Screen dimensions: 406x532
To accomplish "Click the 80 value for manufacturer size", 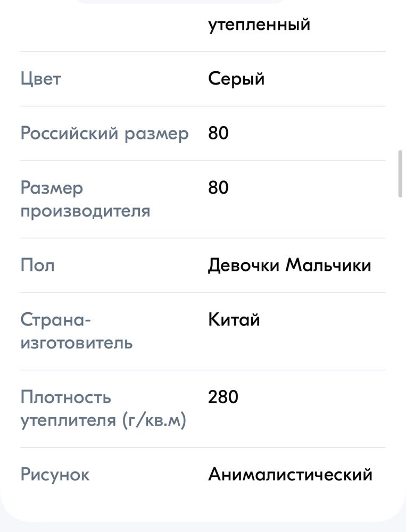I will click(218, 188).
